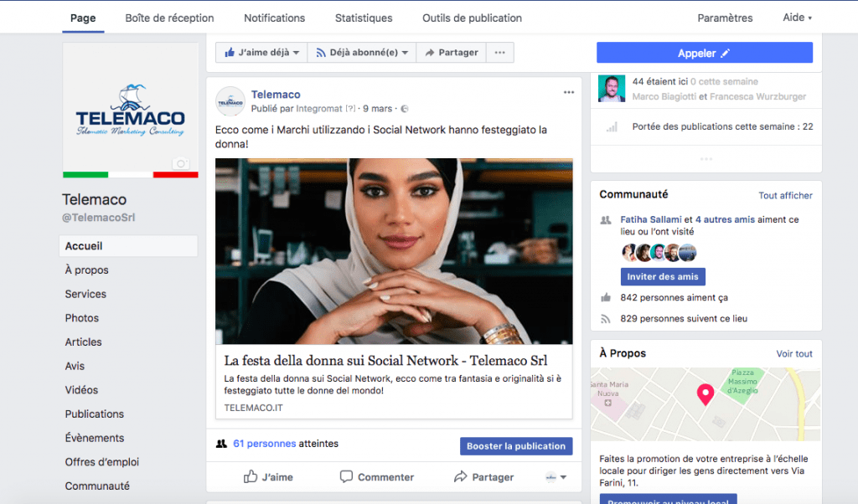Click the visitor profile photo thumbnail
This screenshot has height=504, width=858.
[x=612, y=89]
